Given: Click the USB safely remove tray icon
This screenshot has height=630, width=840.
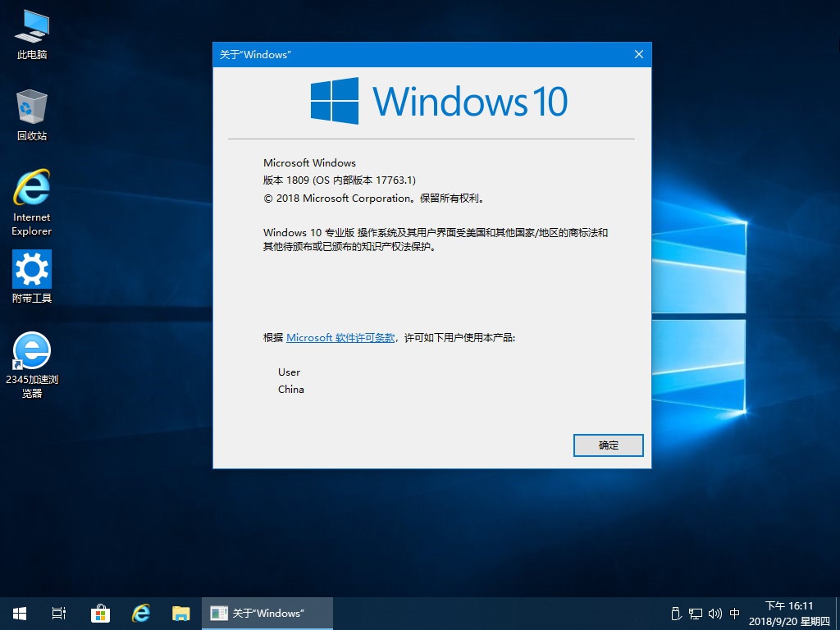Looking at the screenshot, I should [x=676, y=614].
